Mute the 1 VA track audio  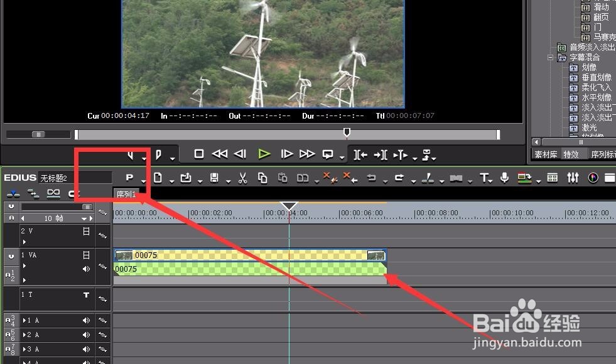click(86, 269)
